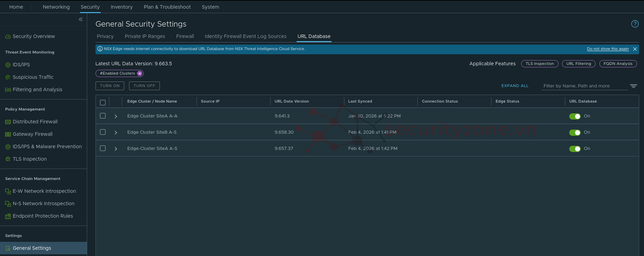Turn off URL Database for SiteA A-A

click(574, 116)
